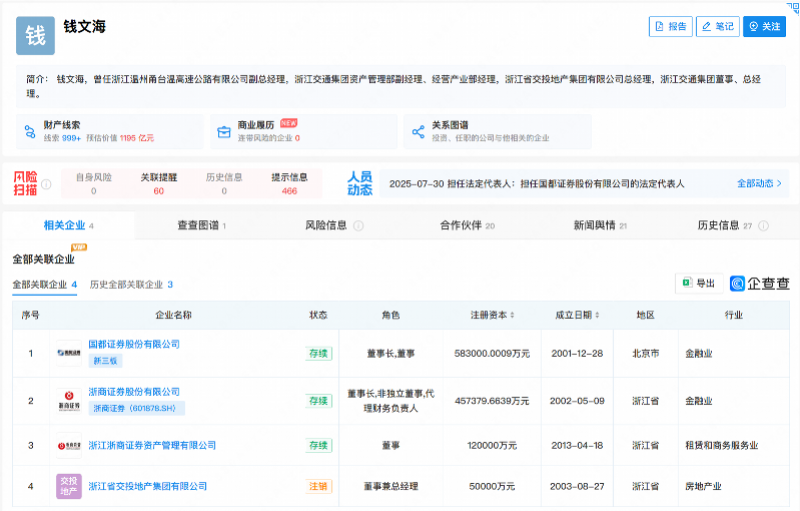800x511 pixels.
Task: Click the info icon beside 风险扫描
Action: pyautogui.click(x=46, y=184)
